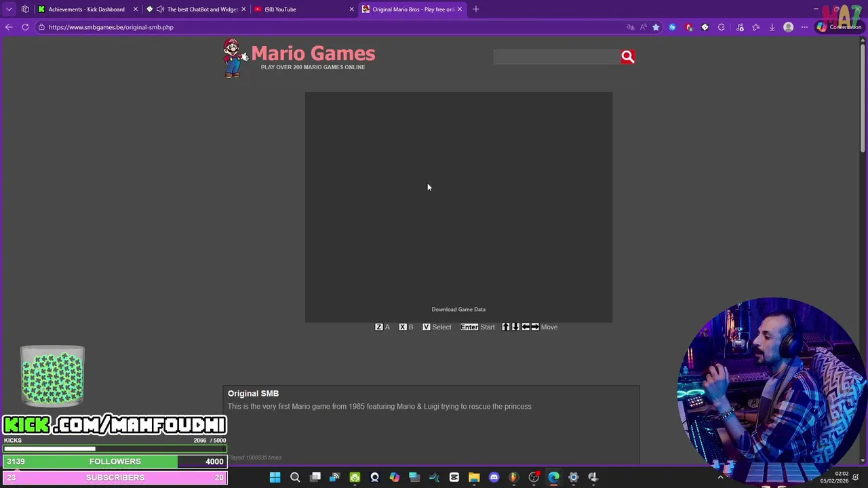
Task: Open CapCut on the taskbar
Action: tap(454, 478)
